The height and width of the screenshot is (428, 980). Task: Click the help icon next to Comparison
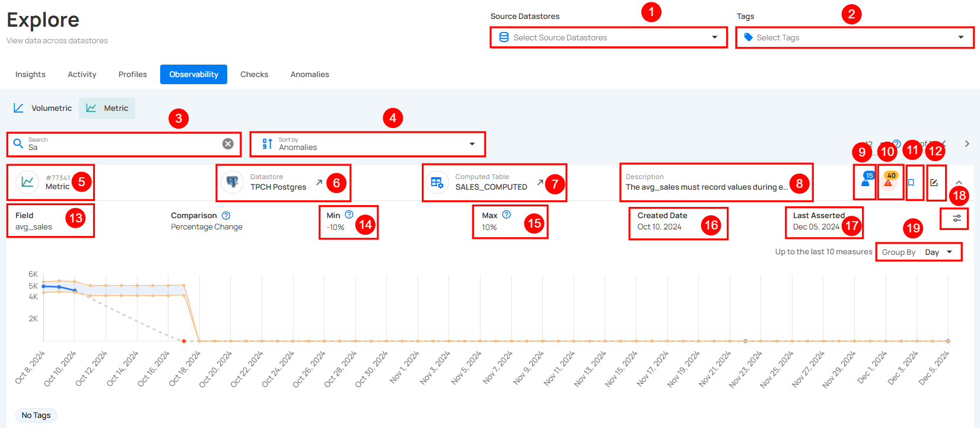tap(226, 216)
